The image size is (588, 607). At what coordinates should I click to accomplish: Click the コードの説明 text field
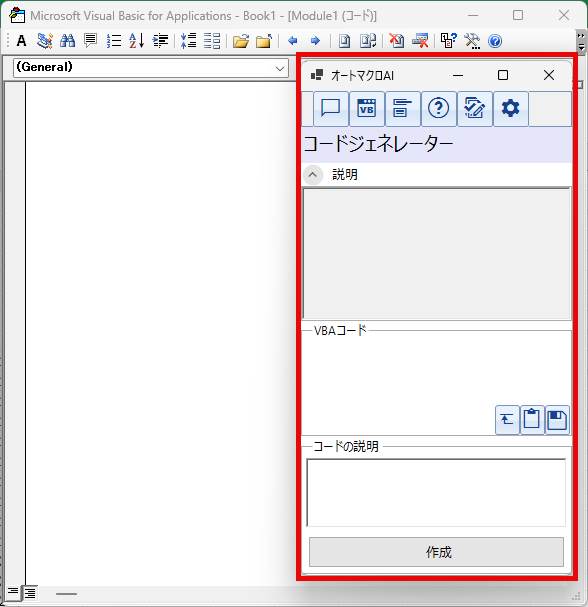pyautogui.click(x=436, y=492)
